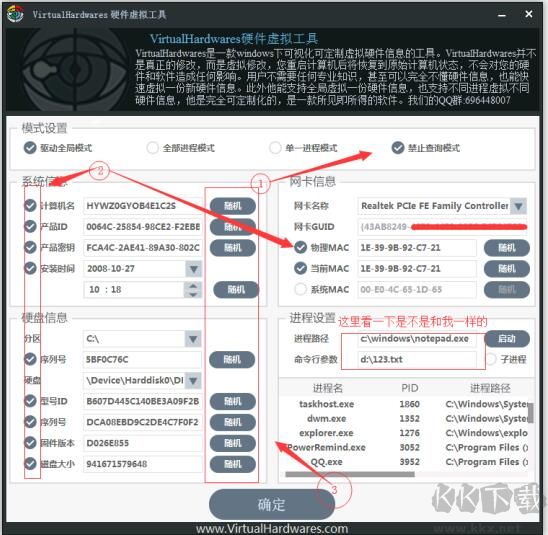Confirm with the 确定 button
The height and width of the screenshot is (535, 548).
coord(272,504)
